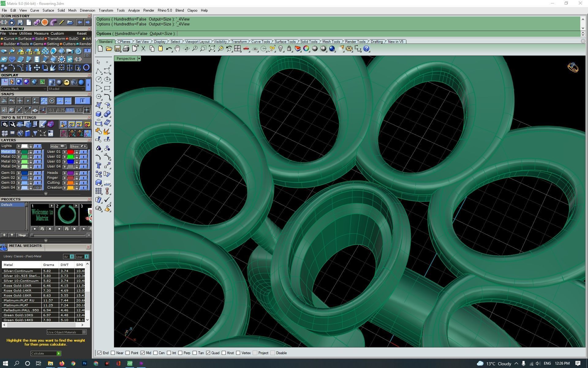
Task: Click the Cut scissors icon
Action: point(143,49)
